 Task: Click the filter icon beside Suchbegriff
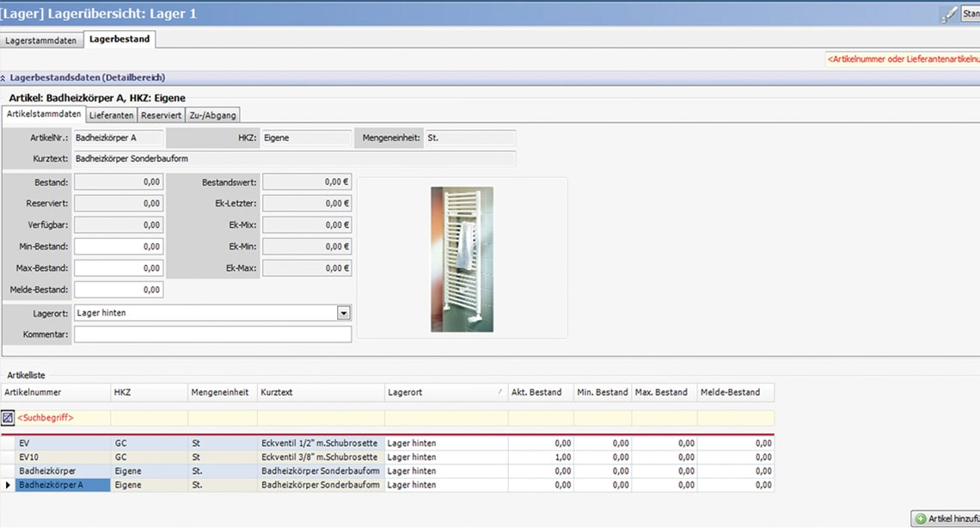8,418
